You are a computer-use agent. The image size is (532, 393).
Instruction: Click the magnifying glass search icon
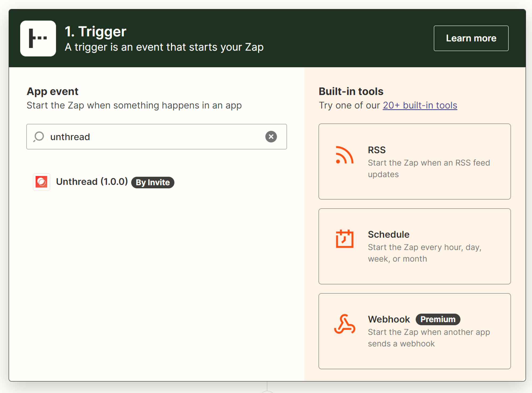click(x=39, y=137)
